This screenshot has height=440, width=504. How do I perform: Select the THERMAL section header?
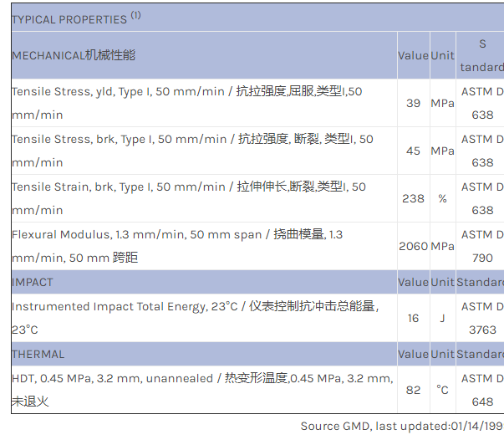[38, 354]
